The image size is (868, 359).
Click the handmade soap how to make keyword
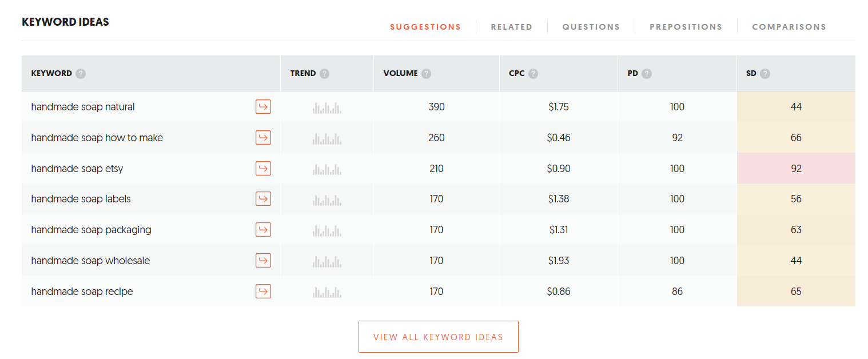[97, 138]
